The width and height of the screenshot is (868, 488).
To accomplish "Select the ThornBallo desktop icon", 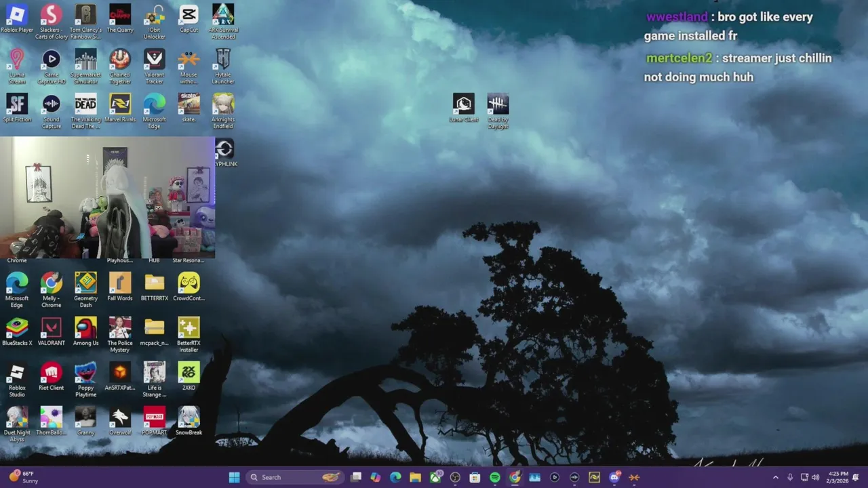I will coord(52,422).
